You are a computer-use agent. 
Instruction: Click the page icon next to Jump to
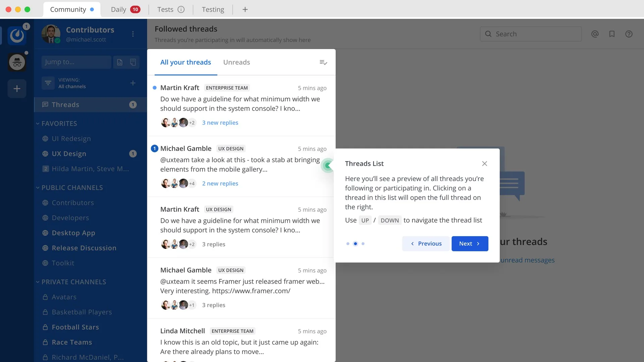pos(120,62)
